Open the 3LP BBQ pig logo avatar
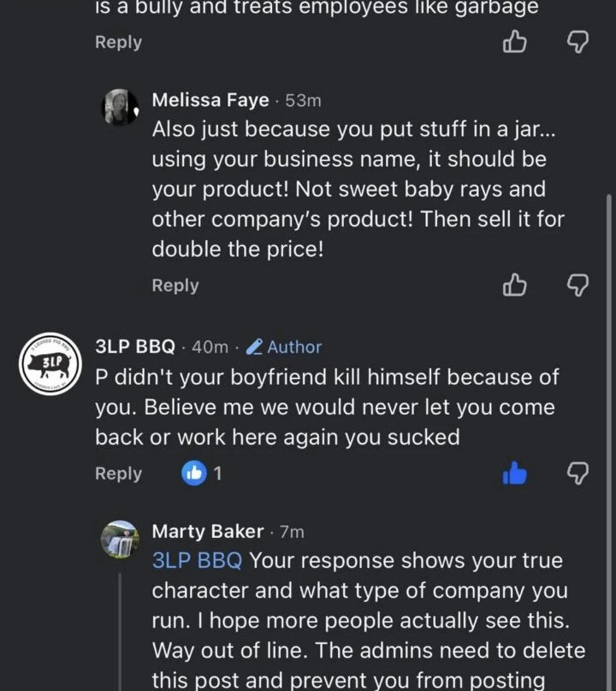Viewport: 616px width, 691px height. [50, 363]
